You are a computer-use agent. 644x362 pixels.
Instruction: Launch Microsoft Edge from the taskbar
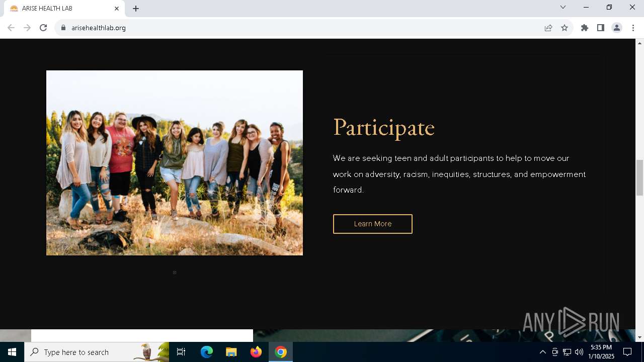pos(207,352)
